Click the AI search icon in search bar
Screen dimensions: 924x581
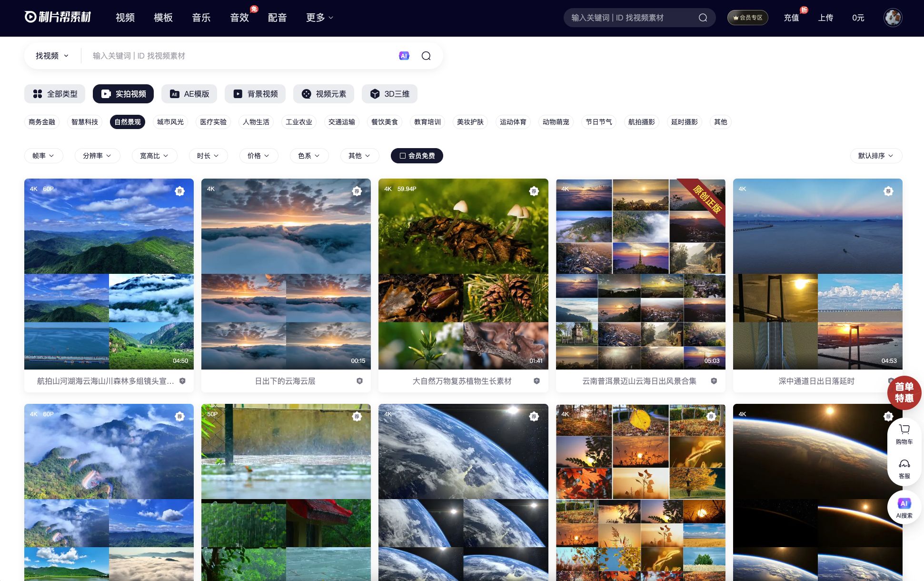click(404, 56)
